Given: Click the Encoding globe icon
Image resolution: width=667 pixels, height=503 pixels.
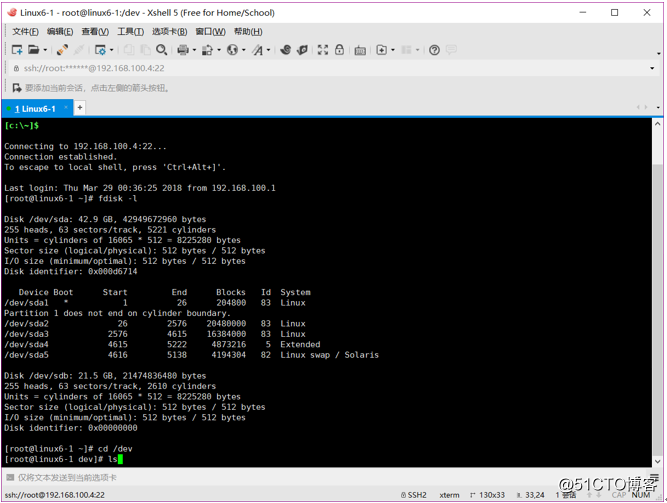Looking at the screenshot, I should pos(232,50).
